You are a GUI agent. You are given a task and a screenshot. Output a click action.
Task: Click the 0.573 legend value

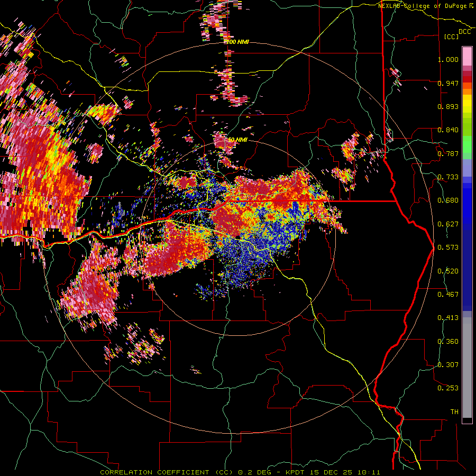coord(448,248)
